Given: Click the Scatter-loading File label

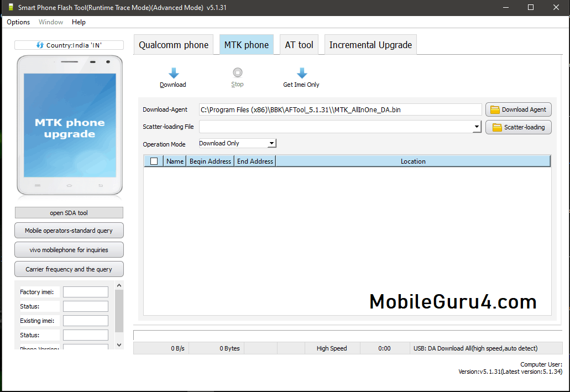Looking at the screenshot, I should pyautogui.click(x=168, y=127).
